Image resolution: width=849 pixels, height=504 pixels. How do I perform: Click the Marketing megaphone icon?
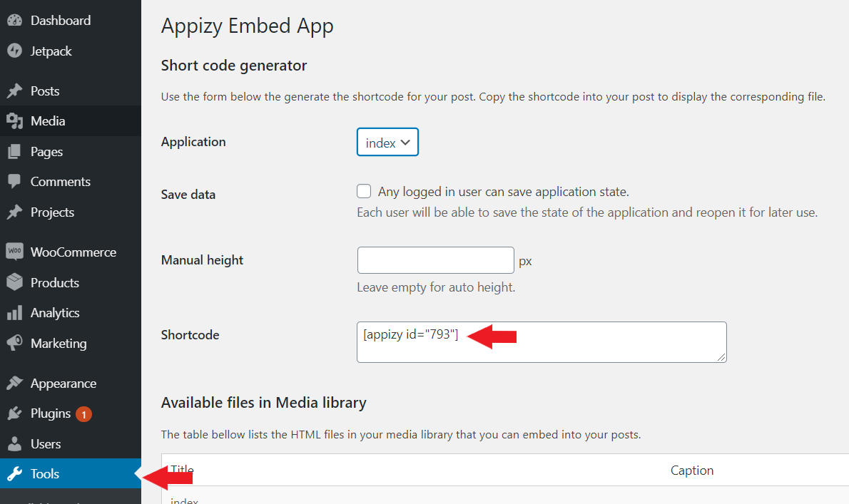[14, 343]
